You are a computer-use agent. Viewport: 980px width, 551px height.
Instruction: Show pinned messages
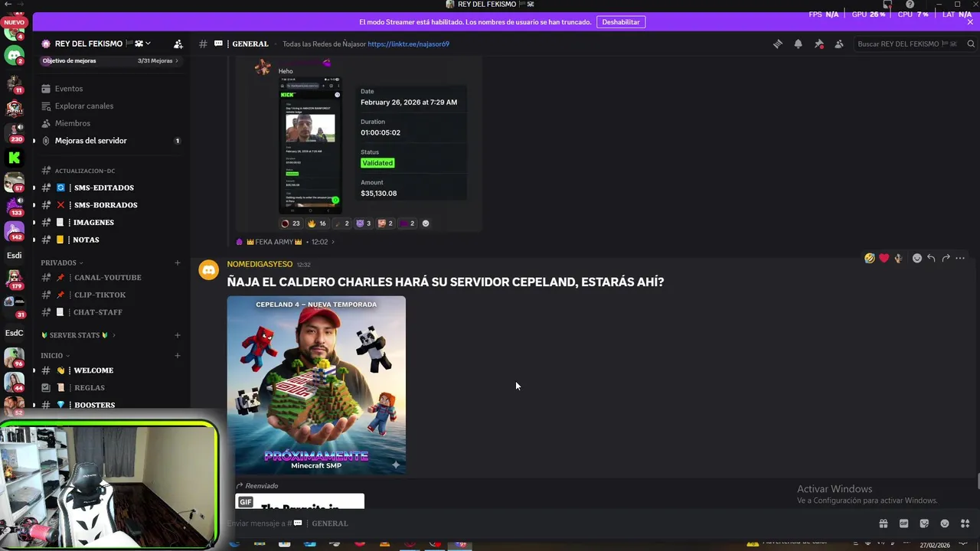pyautogui.click(x=818, y=44)
